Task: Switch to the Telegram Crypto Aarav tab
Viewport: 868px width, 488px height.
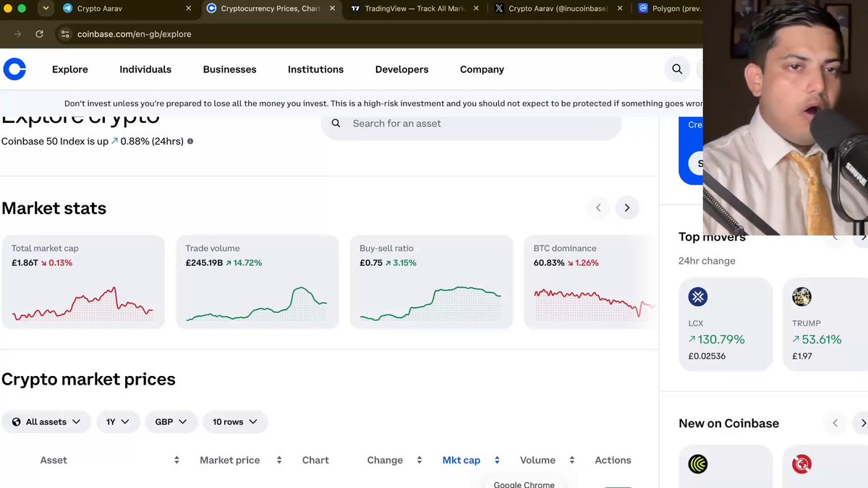Action: (127, 9)
